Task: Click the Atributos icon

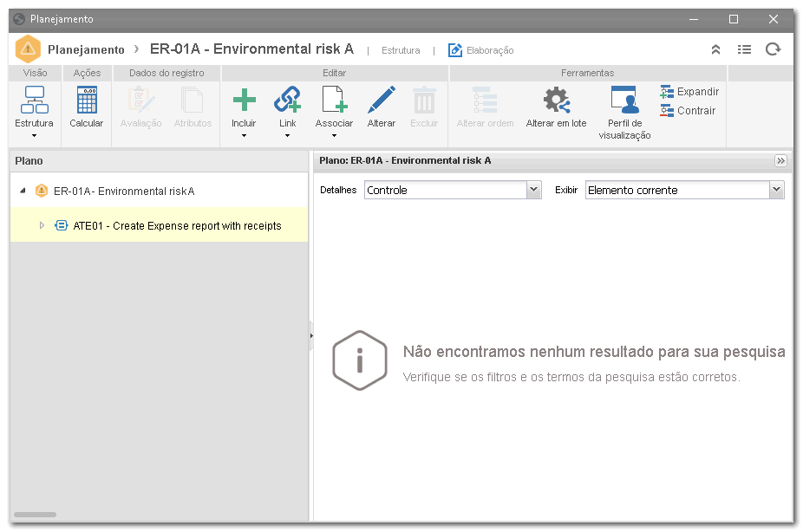Action: tap(193, 100)
